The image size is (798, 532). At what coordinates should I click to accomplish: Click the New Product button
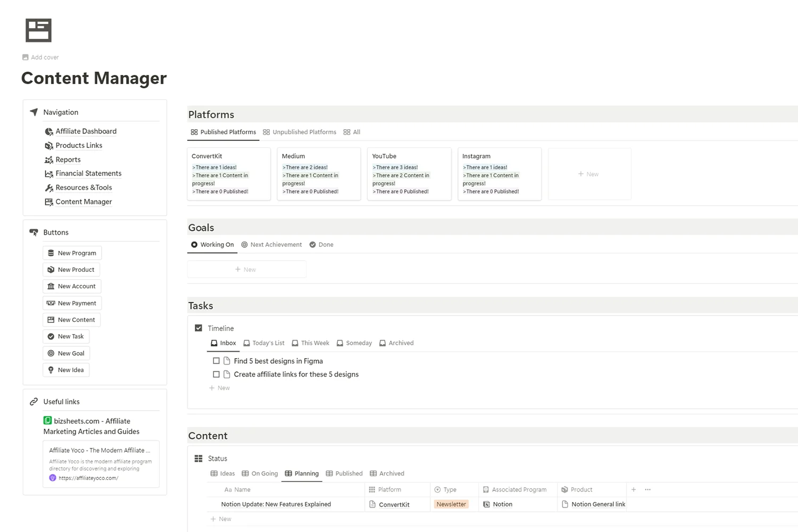[x=71, y=270]
